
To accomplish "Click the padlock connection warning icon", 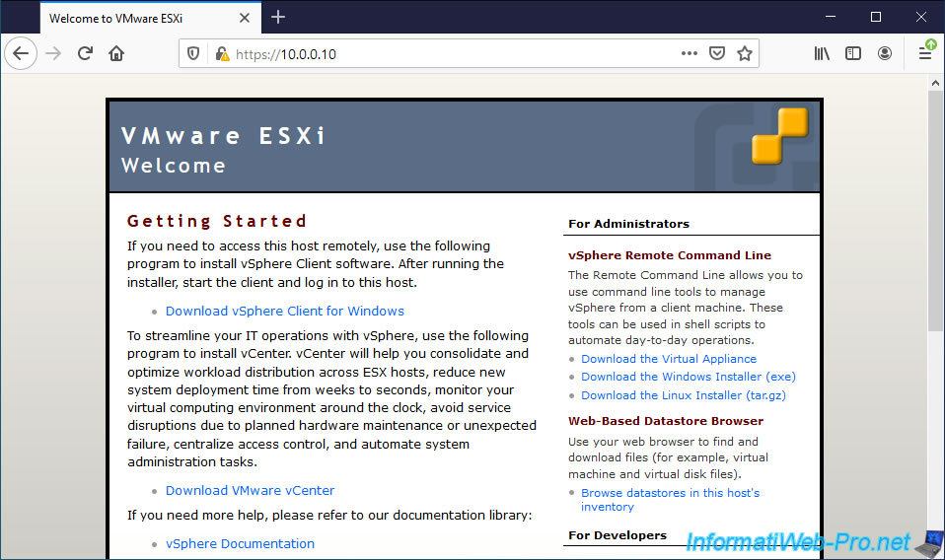I will 222,54.
